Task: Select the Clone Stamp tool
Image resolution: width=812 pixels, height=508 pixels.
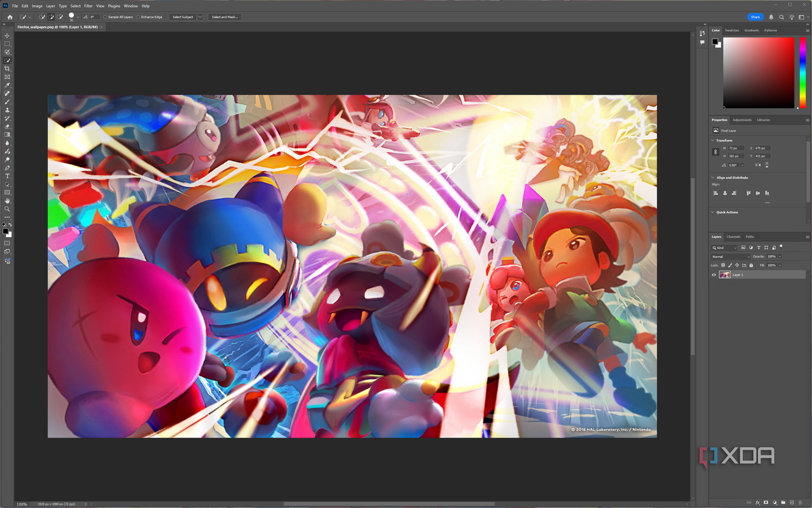Action: click(7, 110)
